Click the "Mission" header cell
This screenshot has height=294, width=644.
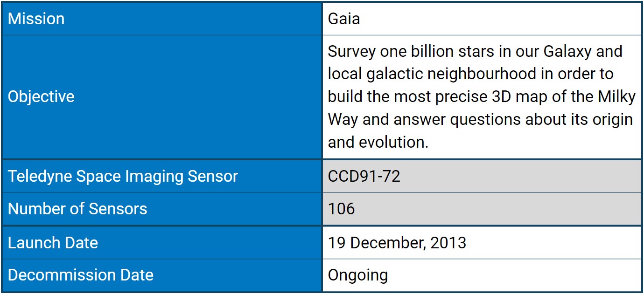[x=36, y=19]
